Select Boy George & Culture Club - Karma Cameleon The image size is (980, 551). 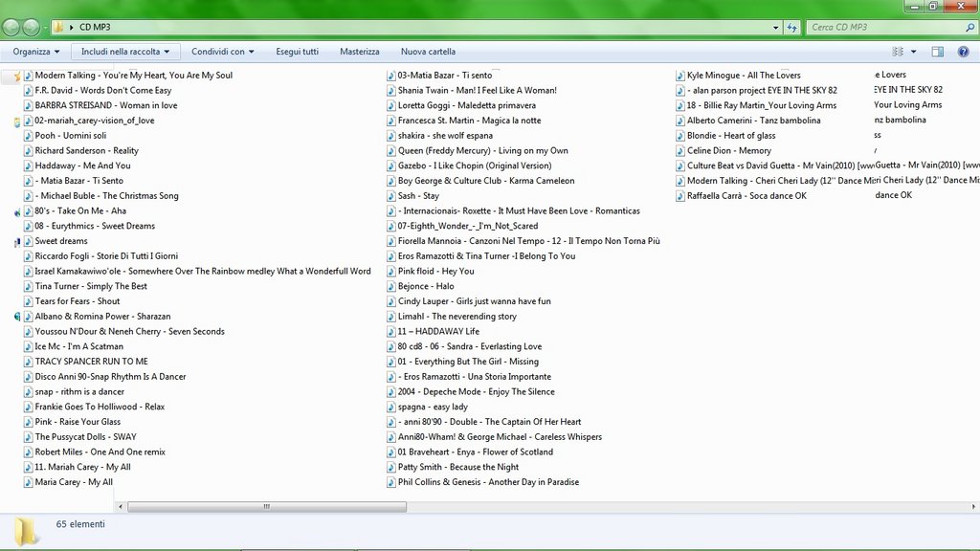pyautogui.click(x=480, y=181)
